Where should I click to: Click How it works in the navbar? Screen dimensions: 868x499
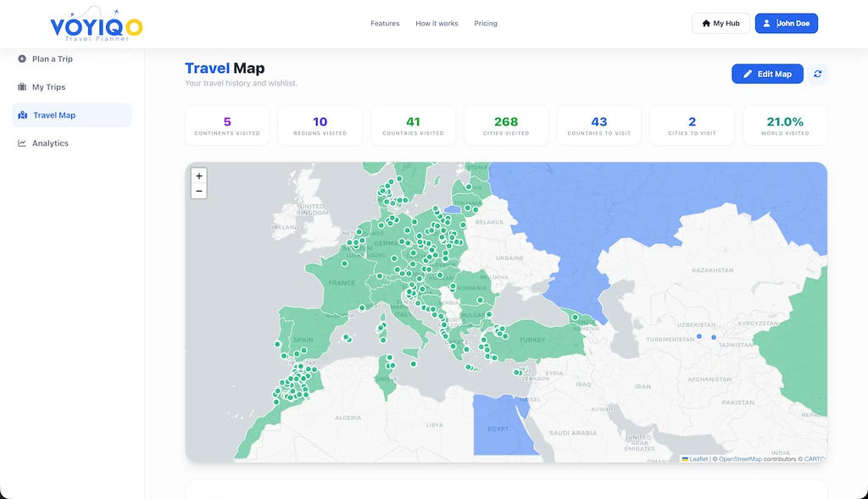(x=437, y=23)
